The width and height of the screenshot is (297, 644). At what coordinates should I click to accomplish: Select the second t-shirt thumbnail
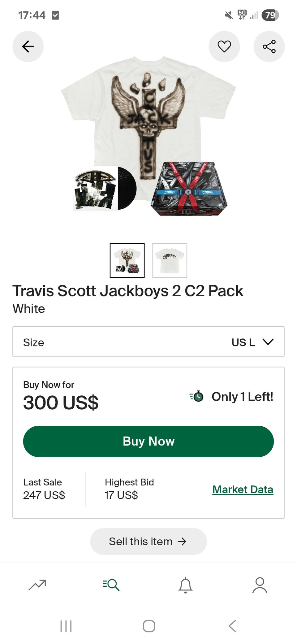pyautogui.click(x=170, y=260)
